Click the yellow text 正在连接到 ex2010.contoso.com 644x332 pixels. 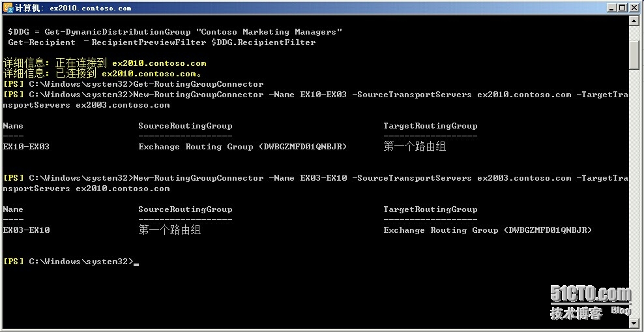click(x=130, y=63)
